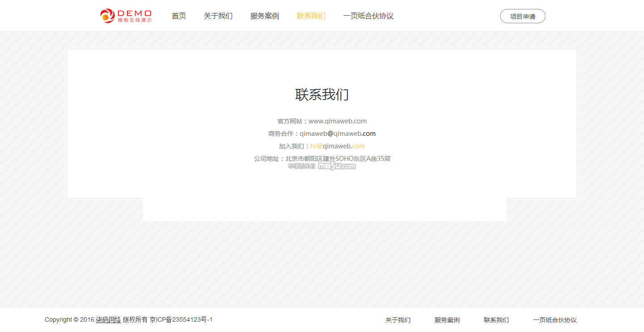Click 一页纸合伙协议 link in the footer
This screenshot has height=332, width=644.
coord(555,320)
